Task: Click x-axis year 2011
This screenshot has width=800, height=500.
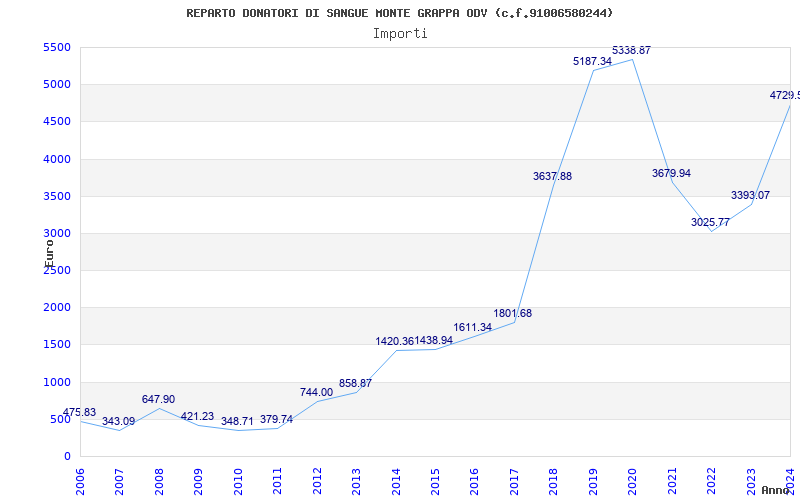Action: click(278, 481)
